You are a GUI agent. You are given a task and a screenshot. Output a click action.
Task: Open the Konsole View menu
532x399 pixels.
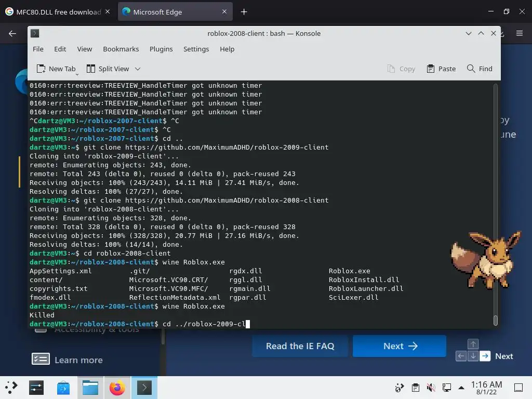click(x=85, y=49)
